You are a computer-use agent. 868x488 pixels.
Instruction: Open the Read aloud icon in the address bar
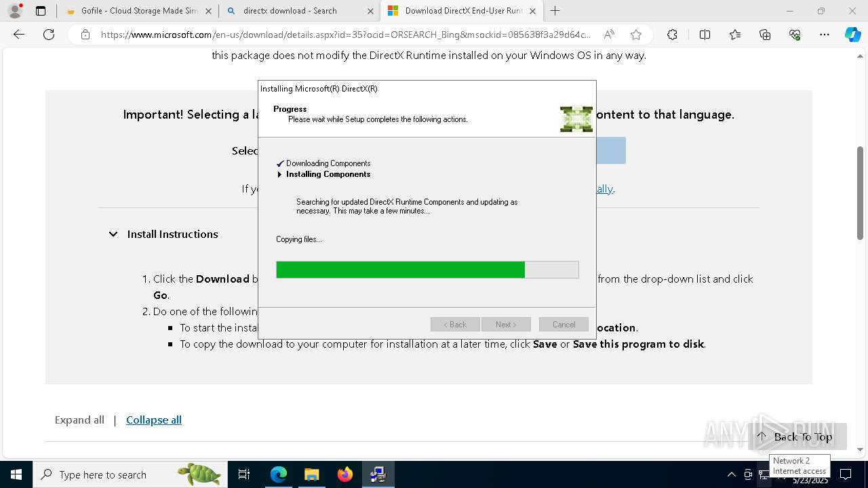click(x=609, y=35)
